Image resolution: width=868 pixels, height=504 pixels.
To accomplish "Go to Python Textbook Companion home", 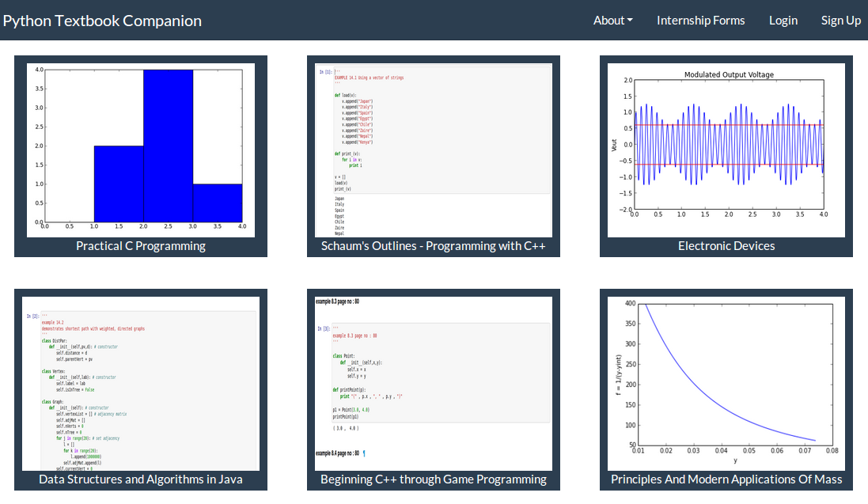I will [x=102, y=21].
